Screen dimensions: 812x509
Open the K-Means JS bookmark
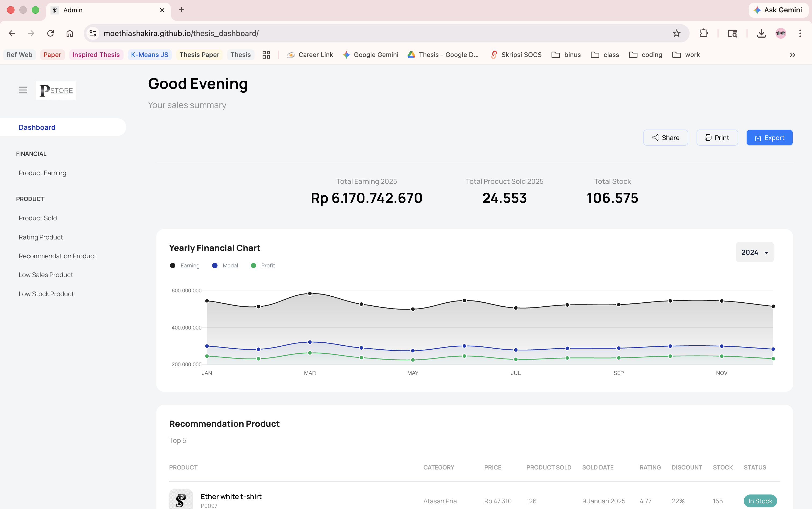tap(150, 55)
